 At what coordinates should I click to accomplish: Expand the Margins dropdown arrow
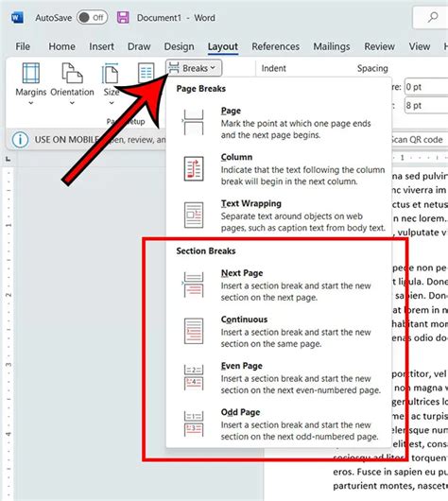coord(30,103)
